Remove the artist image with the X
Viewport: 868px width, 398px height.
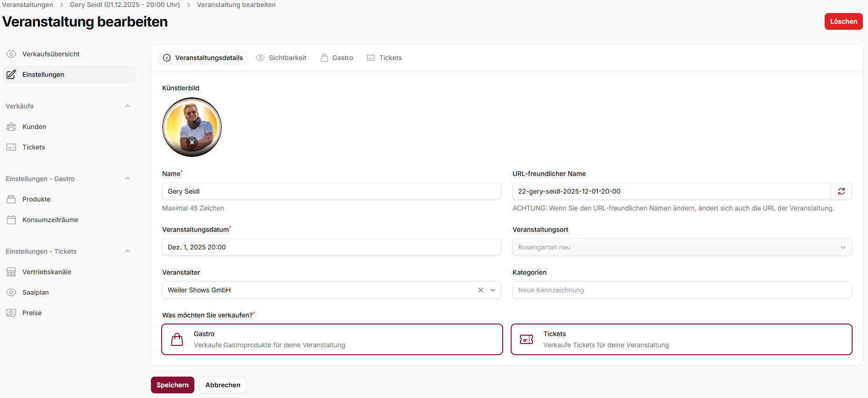192,142
